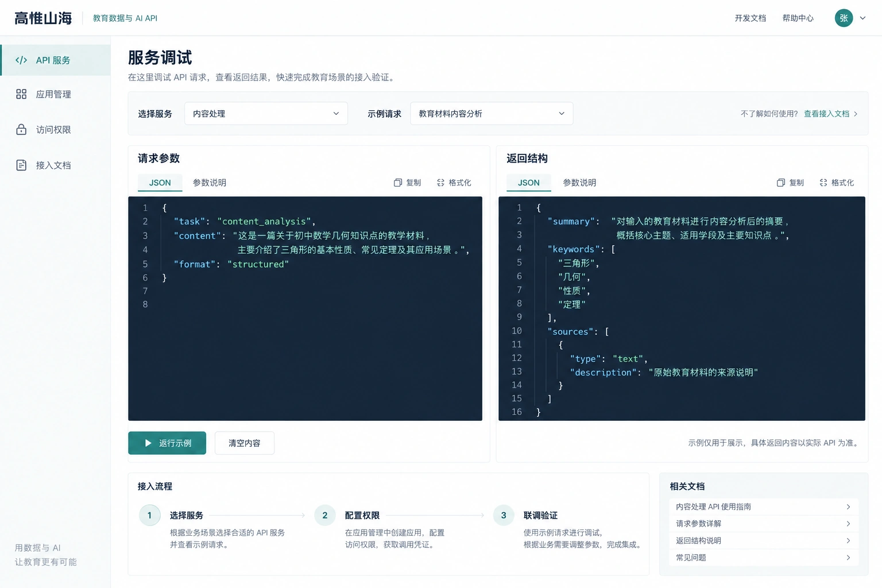Click the 联调验证 step title
This screenshot has height=588, width=882.
[541, 516]
